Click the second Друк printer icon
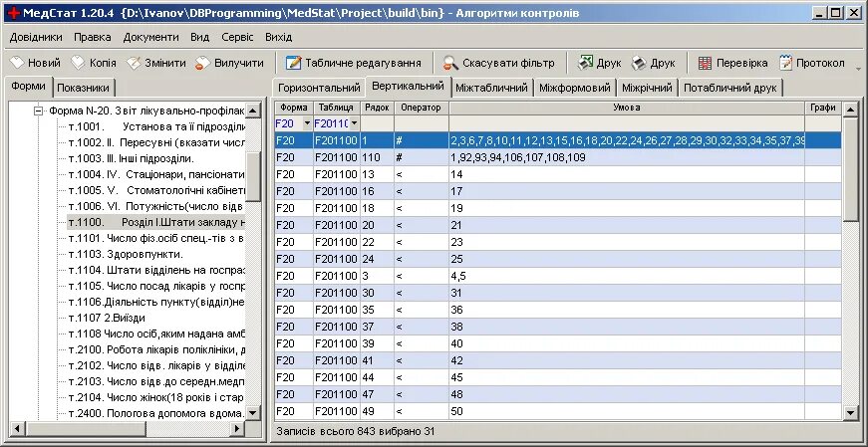 (639, 63)
